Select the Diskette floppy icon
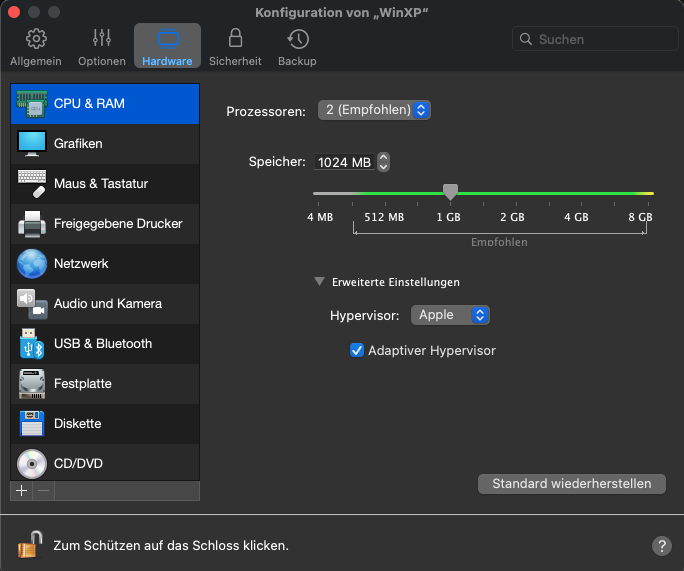 (32, 423)
